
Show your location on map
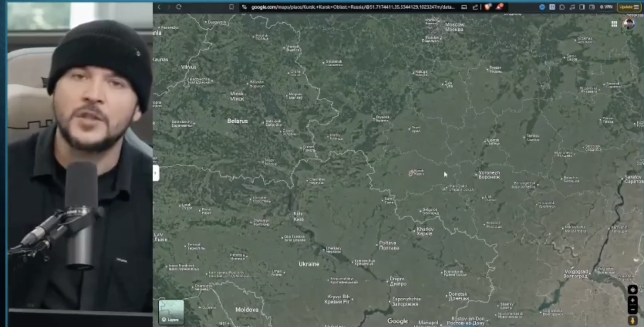(x=632, y=289)
